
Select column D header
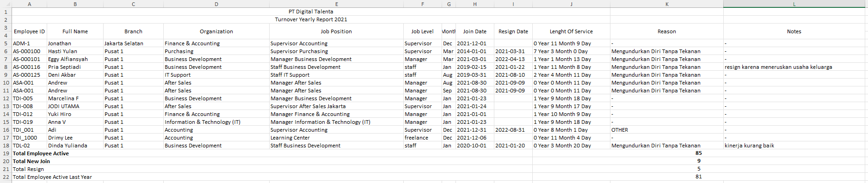[216, 4]
